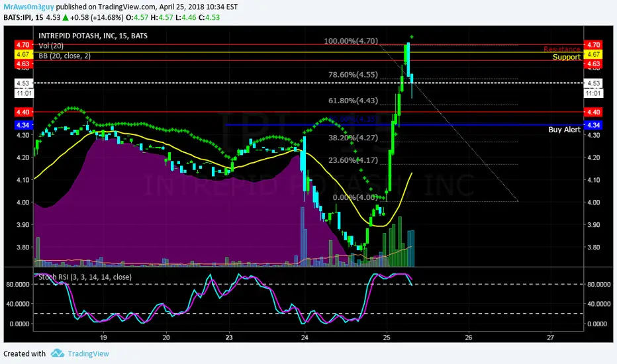617x364 pixels.
Task: Click the 20 date label on time axis
Action: tap(166, 338)
